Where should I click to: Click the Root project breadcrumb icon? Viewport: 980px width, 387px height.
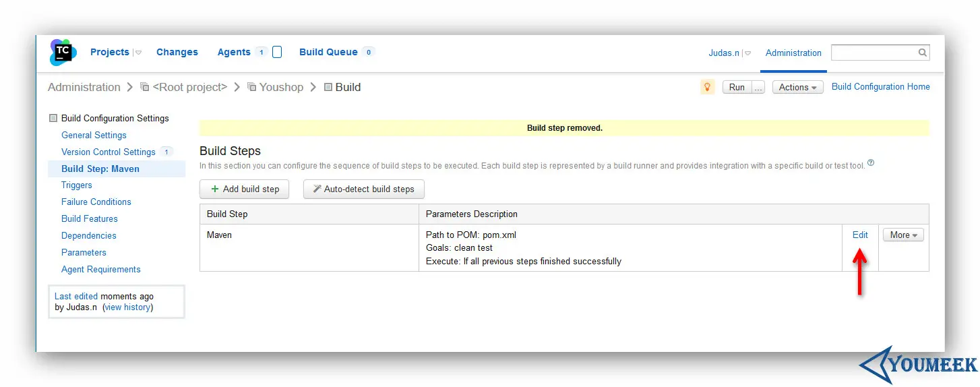click(x=144, y=87)
